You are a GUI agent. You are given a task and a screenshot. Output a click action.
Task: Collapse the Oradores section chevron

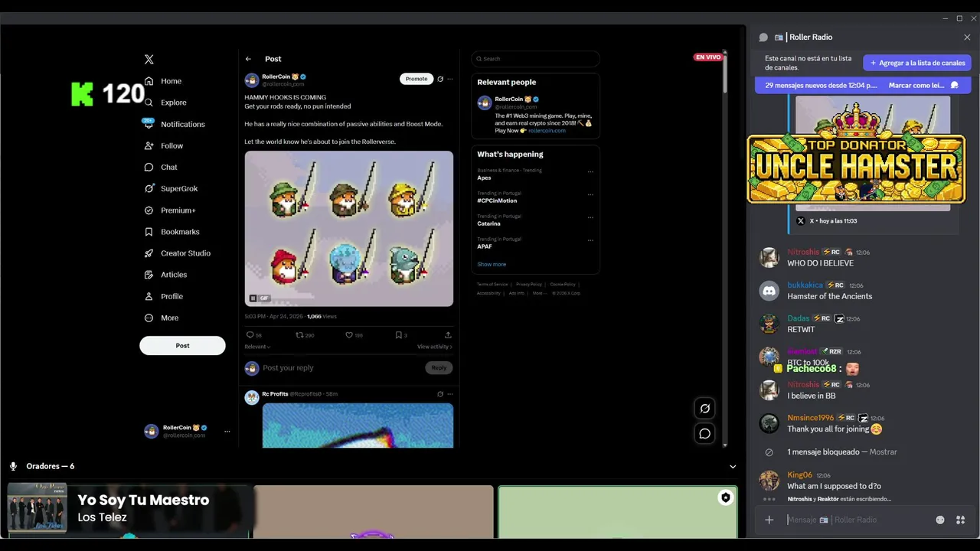[733, 466]
